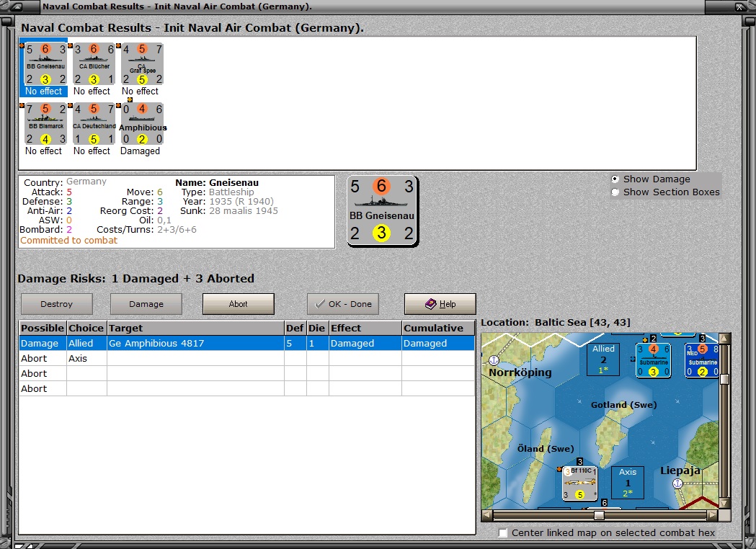Click map horizontal scrollbar right arrow

pos(712,515)
